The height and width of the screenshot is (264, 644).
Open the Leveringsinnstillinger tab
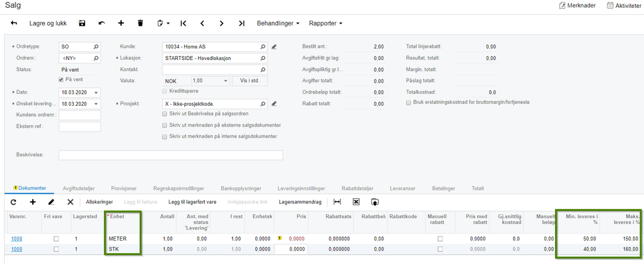[x=301, y=188]
